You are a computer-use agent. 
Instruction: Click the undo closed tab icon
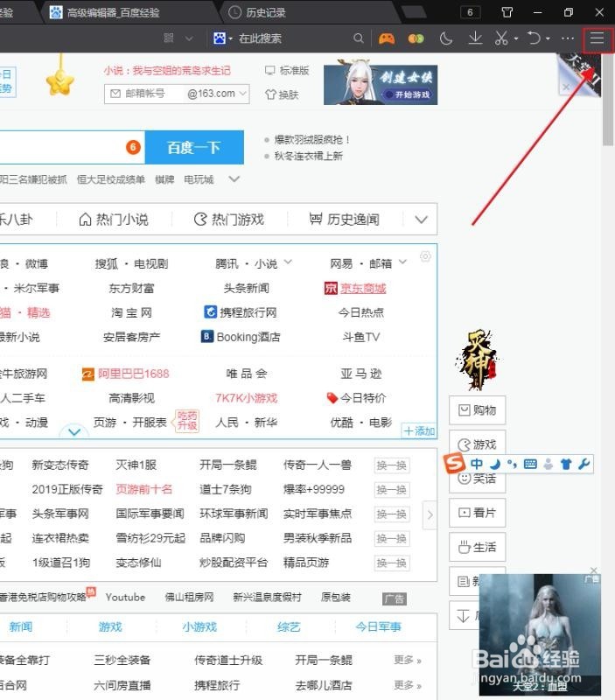click(534, 38)
